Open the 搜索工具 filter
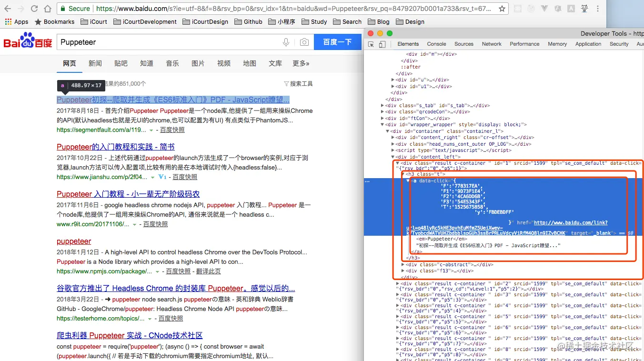 (x=298, y=84)
